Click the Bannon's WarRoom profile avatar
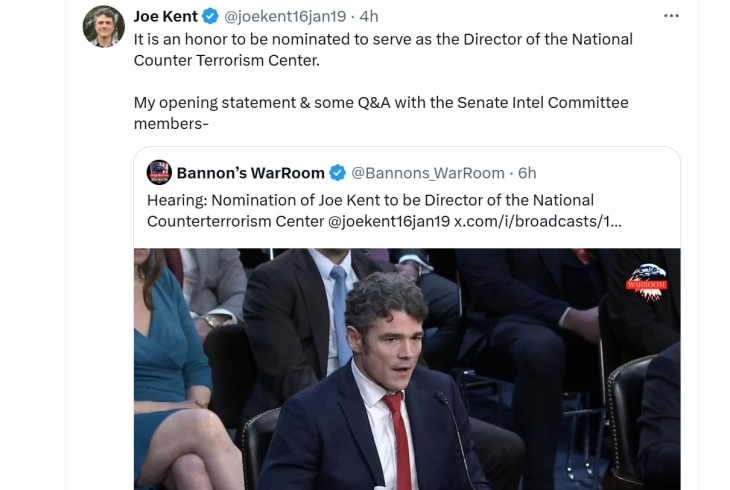 pyautogui.click(x=159, y=172)
